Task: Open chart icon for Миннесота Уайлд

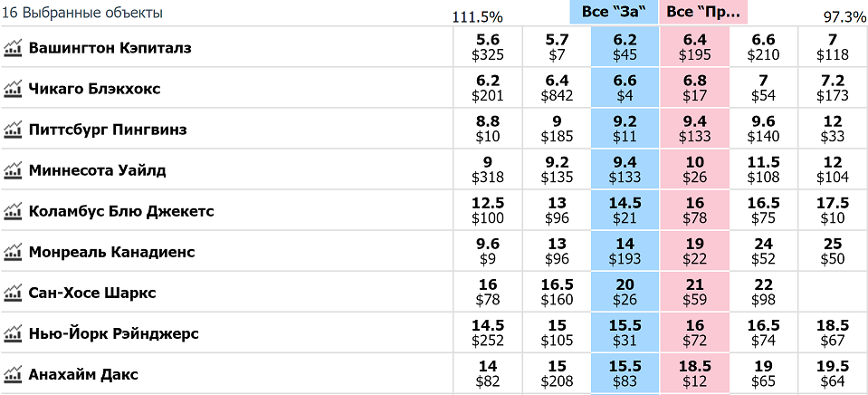Action: click(x=12, y=170)
